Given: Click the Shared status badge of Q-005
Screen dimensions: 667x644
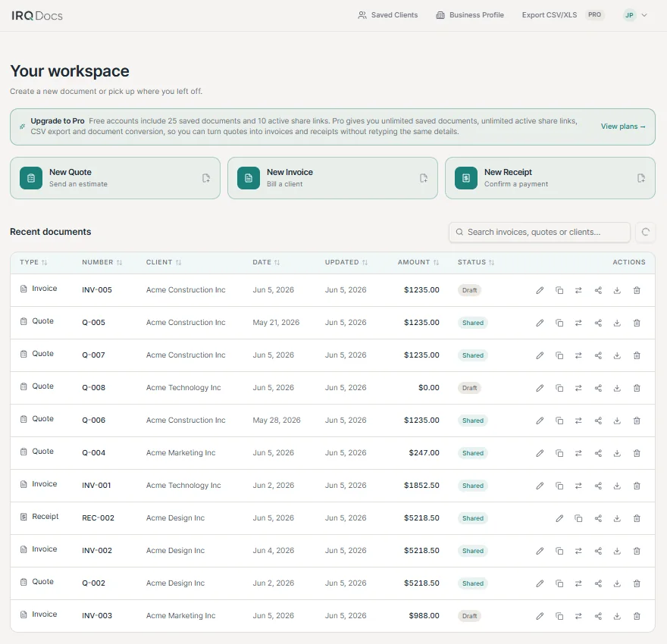Looking at the screenshot, I should [473, 323].
